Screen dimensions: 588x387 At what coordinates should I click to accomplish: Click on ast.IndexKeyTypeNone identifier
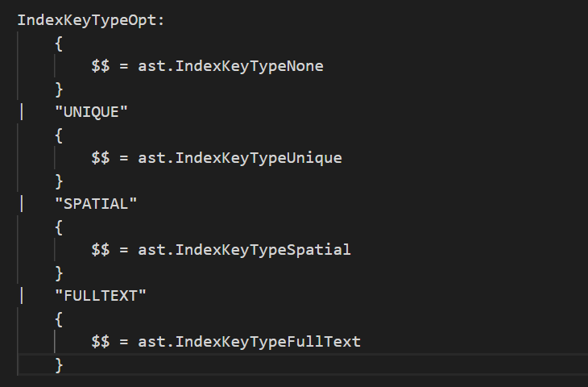231,66
